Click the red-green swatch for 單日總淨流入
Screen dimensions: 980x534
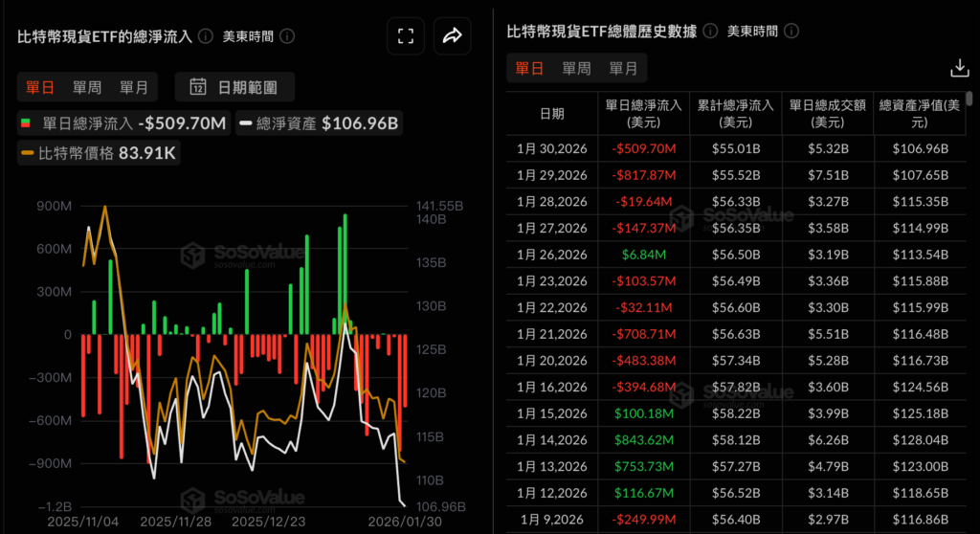coord(27,122)
